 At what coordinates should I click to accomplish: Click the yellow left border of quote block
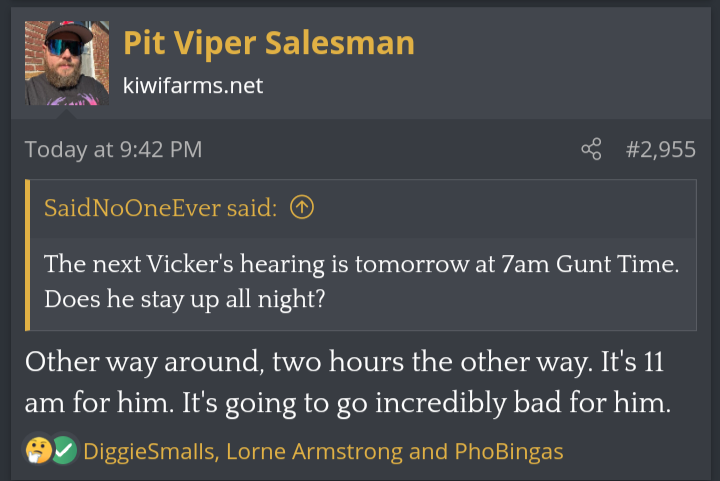click(x=28, y=255)
